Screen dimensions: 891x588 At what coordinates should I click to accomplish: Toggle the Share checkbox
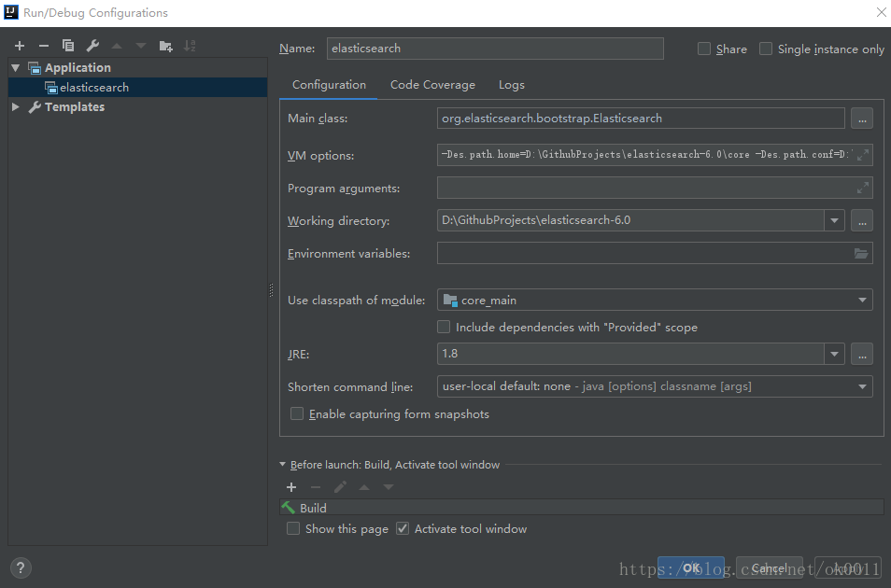(x=704, y=49)
